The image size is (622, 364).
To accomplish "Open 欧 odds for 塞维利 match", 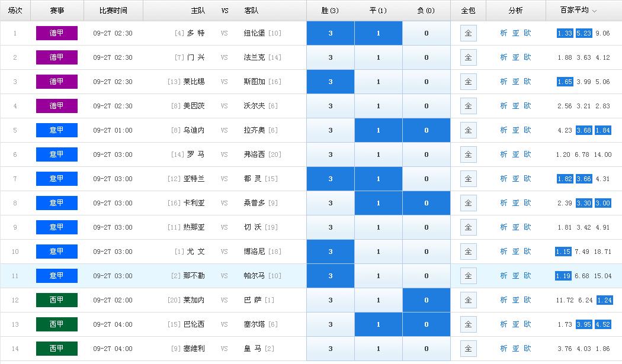I will [x=527, y=349].
